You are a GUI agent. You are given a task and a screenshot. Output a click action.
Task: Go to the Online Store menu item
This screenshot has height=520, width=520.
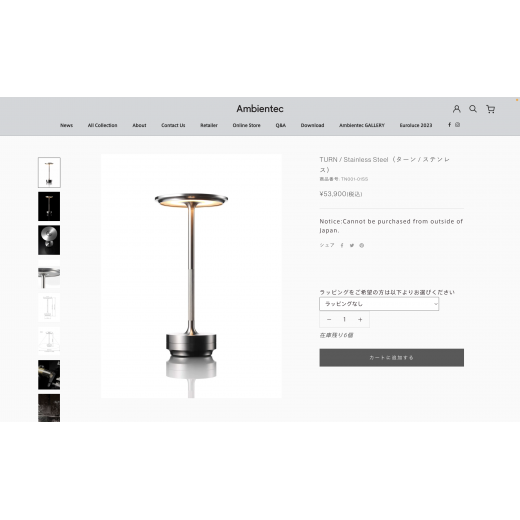pyautogui.click(x=246, y=125)
